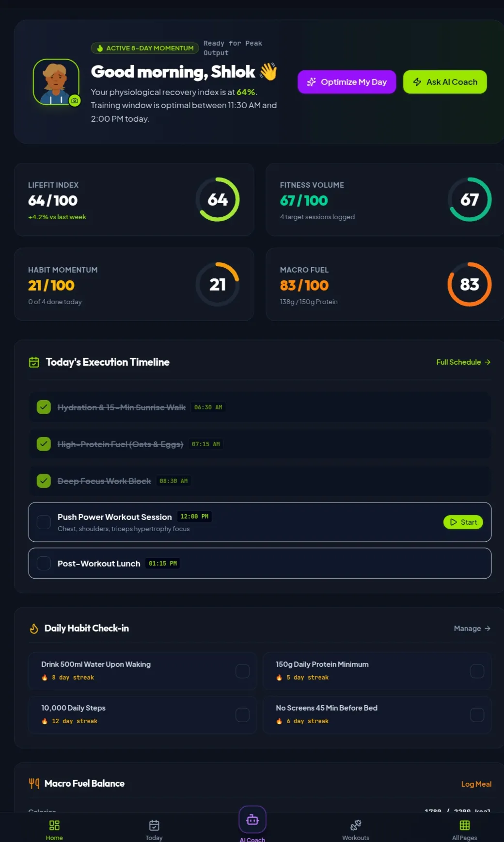504x842 pixels.
Task: Start the Push Power Workout Session
Action: pyautogui.click(x=463, y=522)
